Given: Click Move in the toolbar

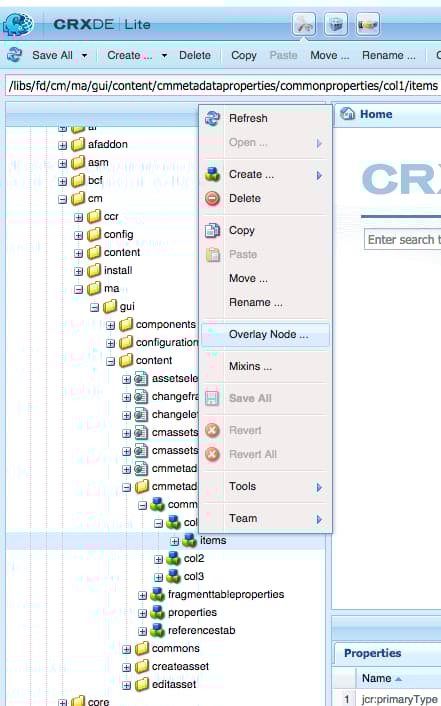Looking at the screenshot, I should 330,55.
